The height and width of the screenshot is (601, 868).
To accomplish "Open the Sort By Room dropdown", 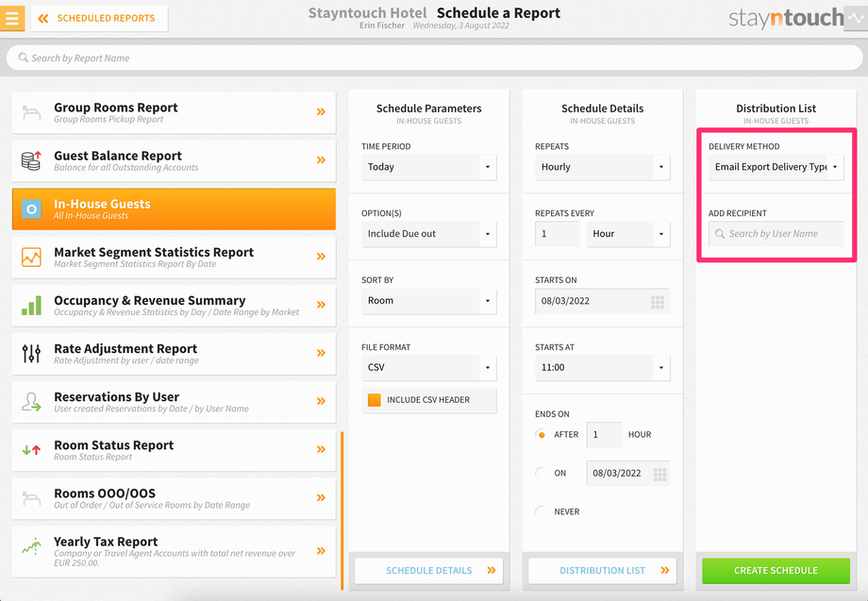I will coord(429,301).
